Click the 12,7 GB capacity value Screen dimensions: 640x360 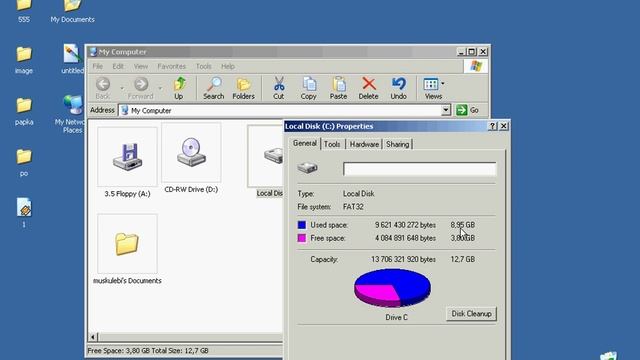click(x=462, y=259)
